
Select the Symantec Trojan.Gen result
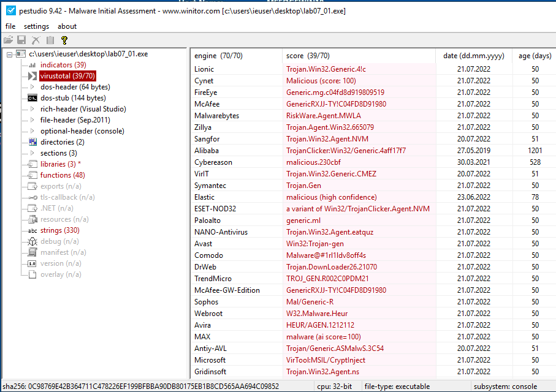[303, 186]
